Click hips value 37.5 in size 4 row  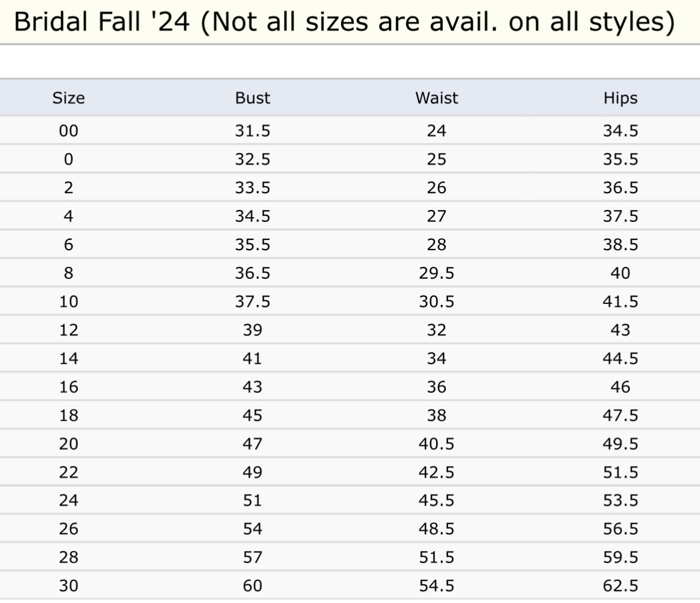coord(620,217)
